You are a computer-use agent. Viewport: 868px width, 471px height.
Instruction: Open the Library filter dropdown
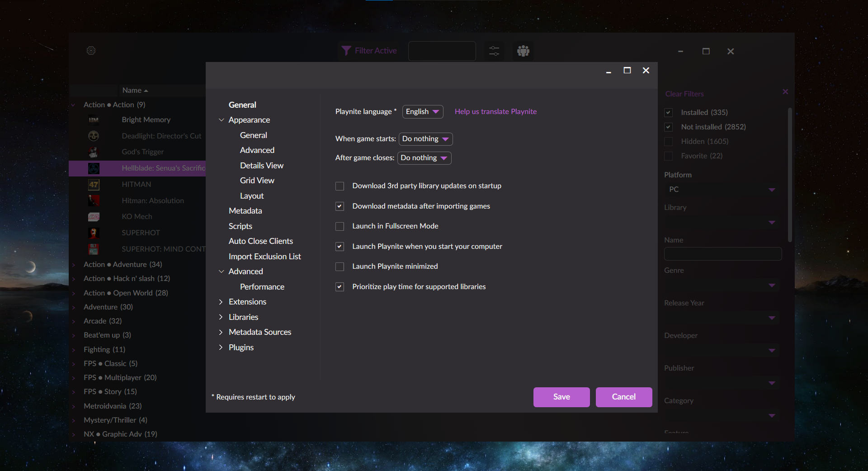point(722,222)
